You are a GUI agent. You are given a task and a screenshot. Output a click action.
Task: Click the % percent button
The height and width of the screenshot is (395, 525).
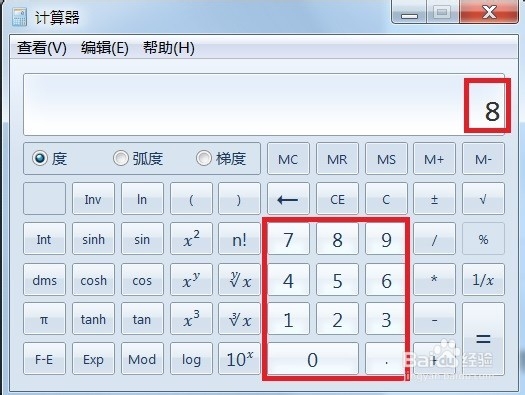pyautogui.click(x=483, y=239)
